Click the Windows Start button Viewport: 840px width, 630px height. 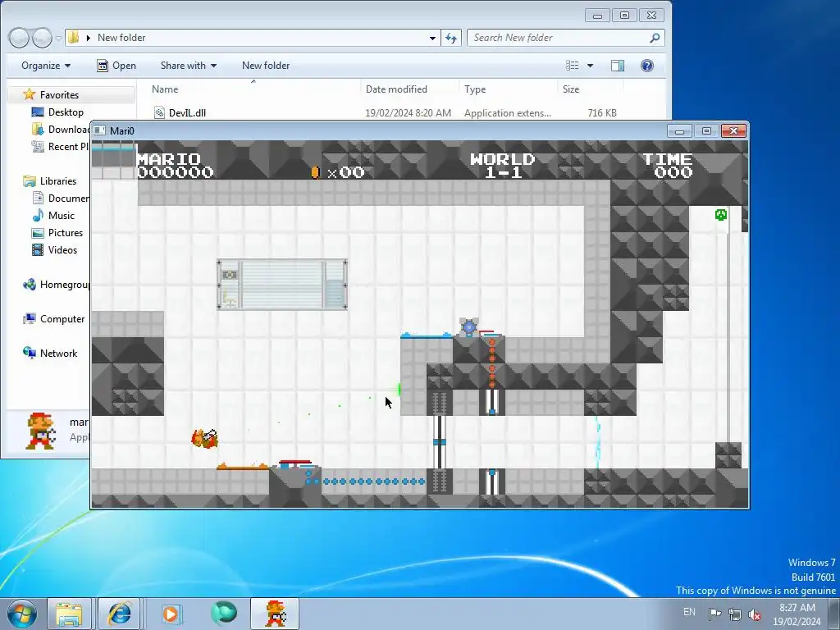tap(22, 614)
